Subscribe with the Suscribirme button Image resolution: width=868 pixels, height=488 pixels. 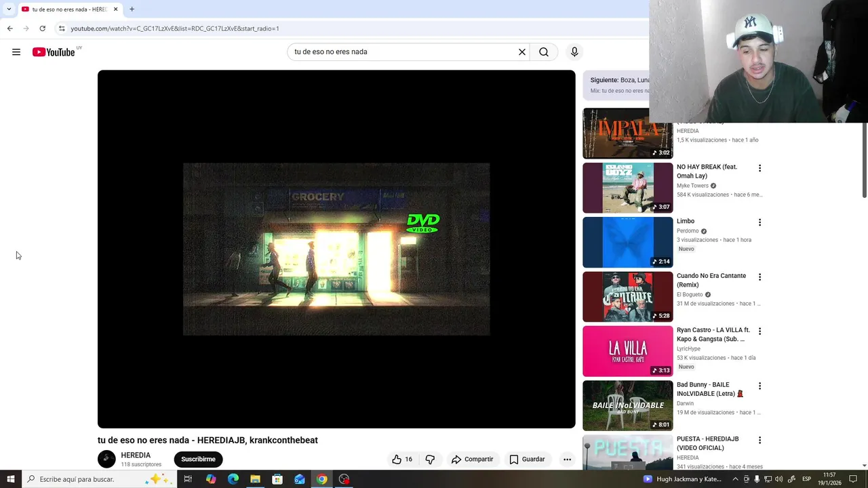pos(198,459)
